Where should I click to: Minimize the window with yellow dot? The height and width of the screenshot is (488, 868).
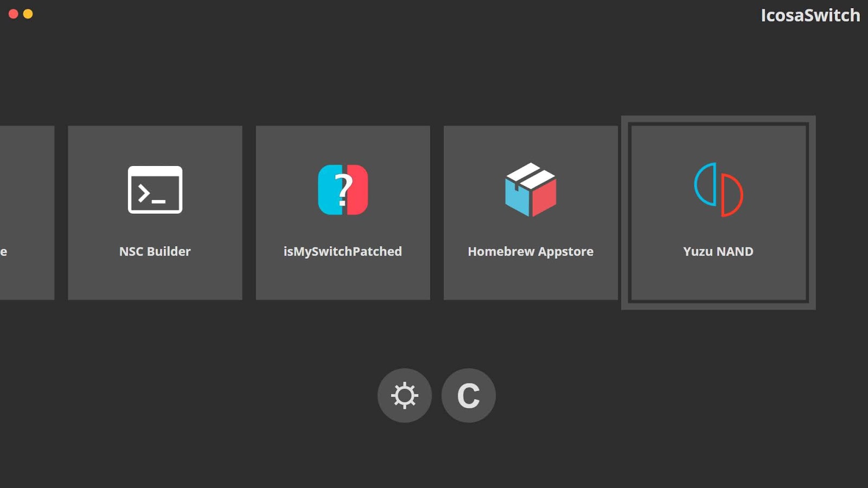click(28, 14)
